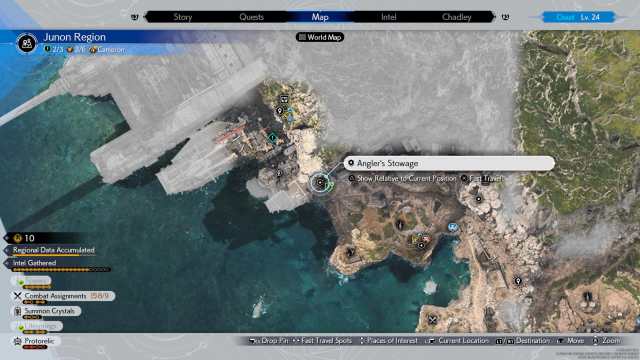
Task: Click the Regional Data Accumulated progress bar
Action: pos(53,256)
